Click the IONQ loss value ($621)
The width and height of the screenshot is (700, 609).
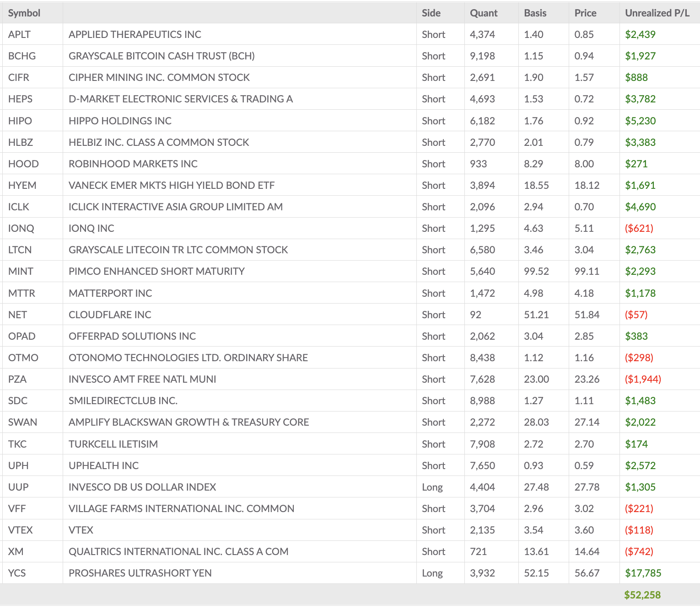[639, 228]
